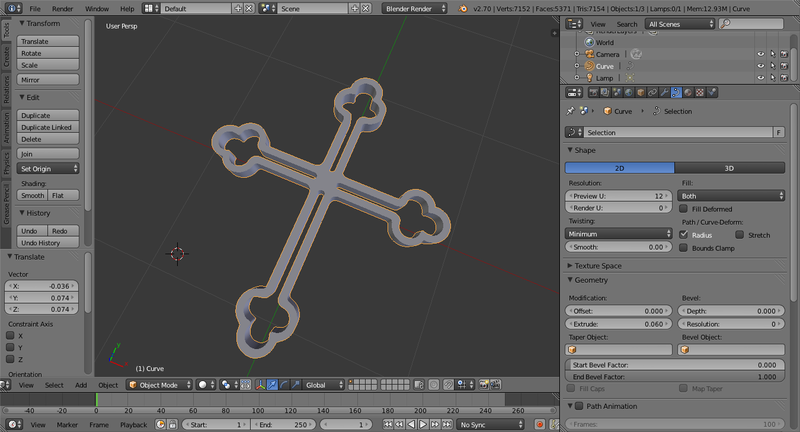Open the Global orientation dropdown

pyautogui.click(x=324, y=385)
